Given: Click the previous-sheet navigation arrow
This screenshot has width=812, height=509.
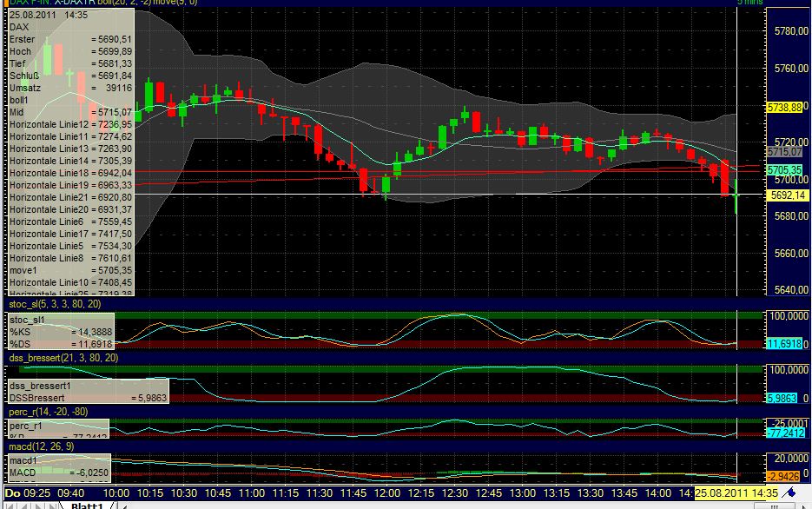Looking at the screenshot, I should [24, 506].
